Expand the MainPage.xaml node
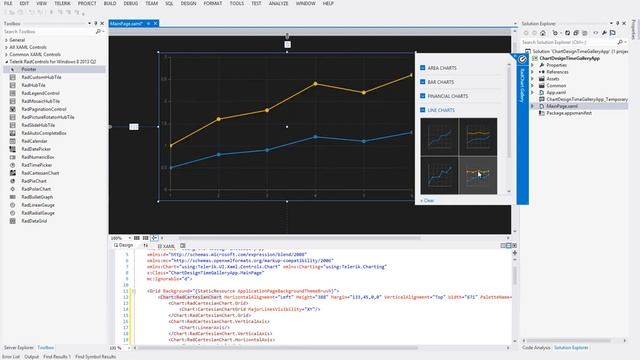 (x=532, y=106)
